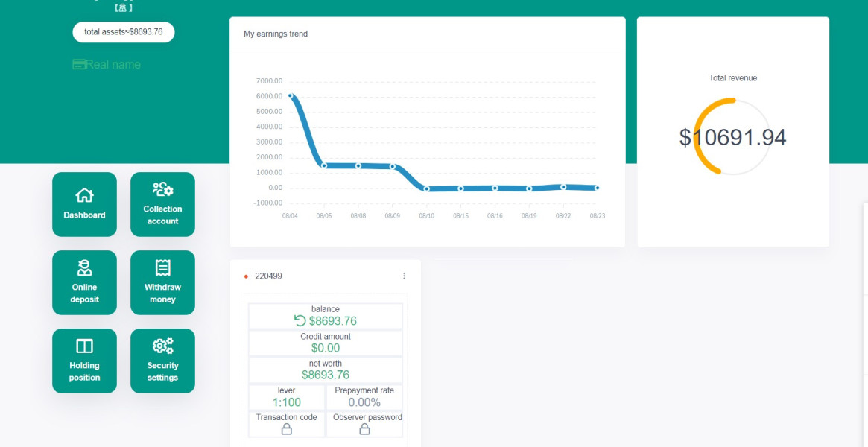This screenshot has width=868, height=447.
Task: Open Withdraw money receipt icon
Action: [162, 267]
